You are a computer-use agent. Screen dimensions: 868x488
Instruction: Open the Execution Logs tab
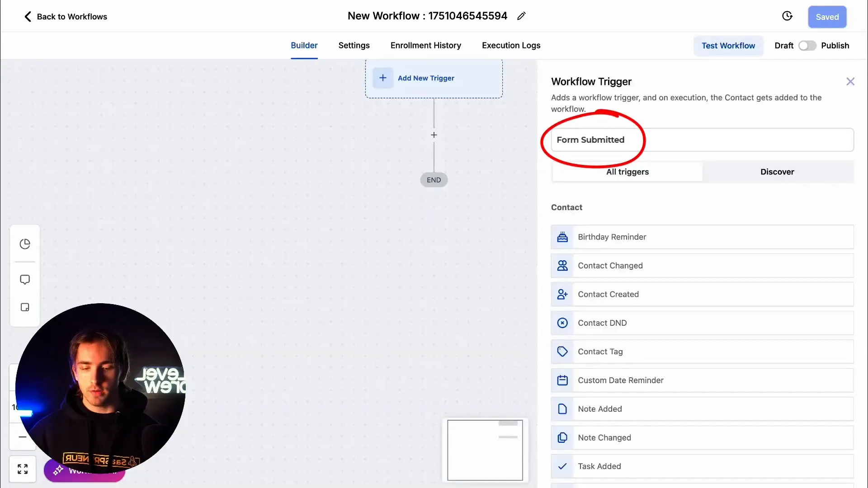click(511, 46)
